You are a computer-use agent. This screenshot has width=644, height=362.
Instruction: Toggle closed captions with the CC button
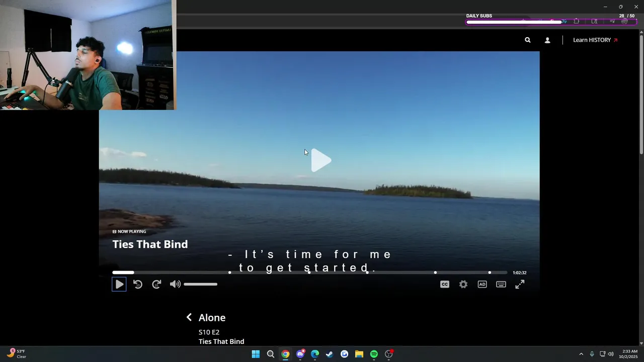pos(445,284)
